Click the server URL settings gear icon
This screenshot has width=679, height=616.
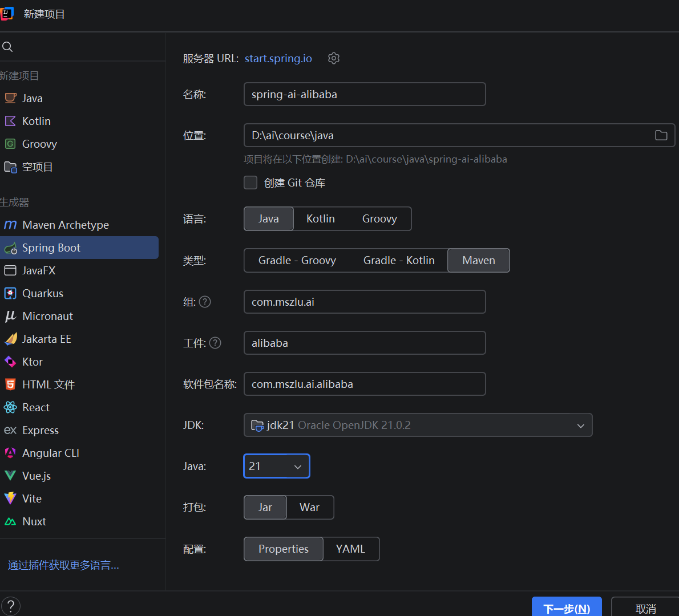[334, 58]
